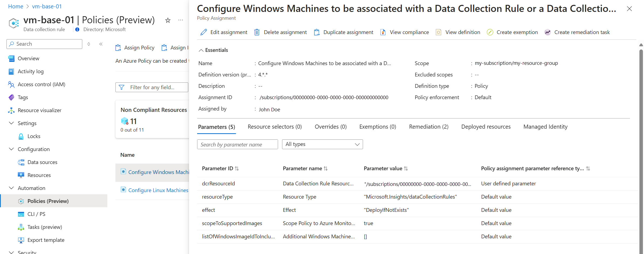The image size is (644, 254).
Task: Open Configure Linux Machines policy link
Action: point(158,190)
